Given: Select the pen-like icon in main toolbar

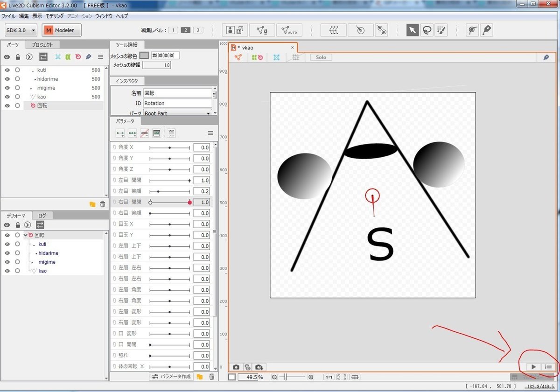Looking at the screenshot, I should click(487, 30).
